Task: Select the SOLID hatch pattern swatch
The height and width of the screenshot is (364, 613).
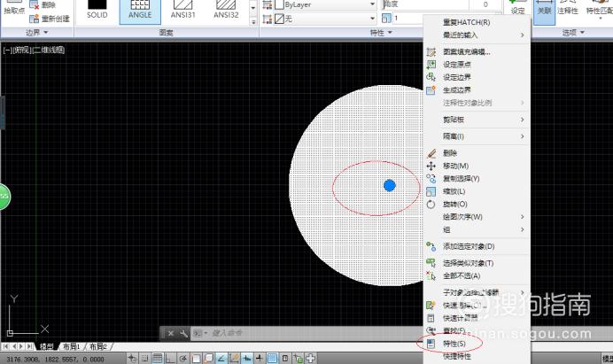Action: 97,10
